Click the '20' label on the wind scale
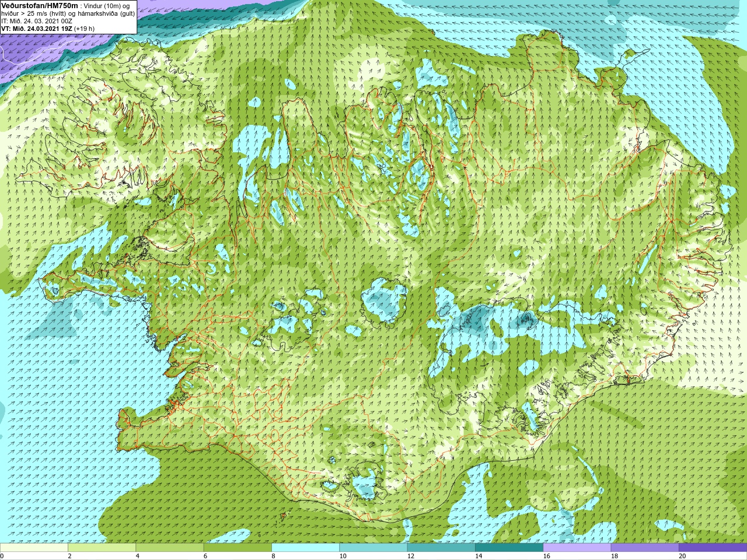The image size is (747, 560). [x=682, y=556]
